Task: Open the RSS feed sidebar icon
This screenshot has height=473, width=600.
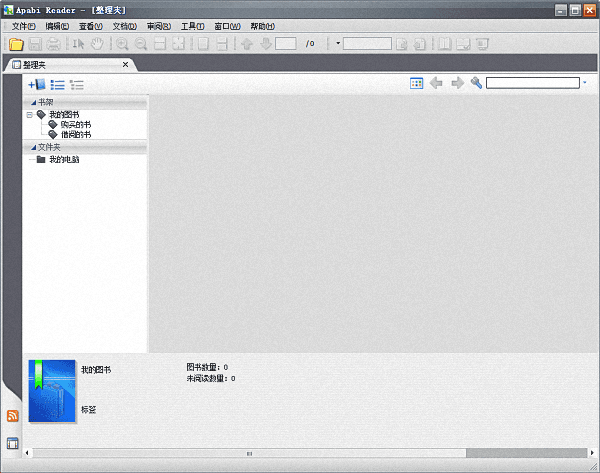Action: pos(13,416)
